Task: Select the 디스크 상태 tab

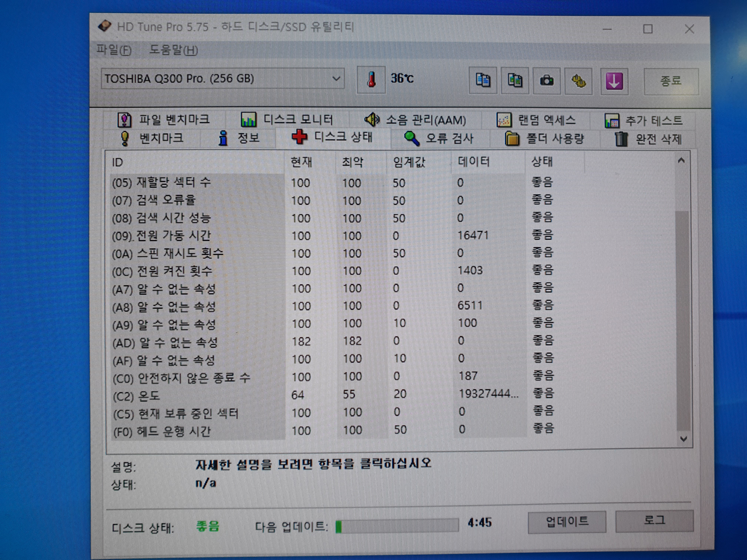Action: coord(333,137)
